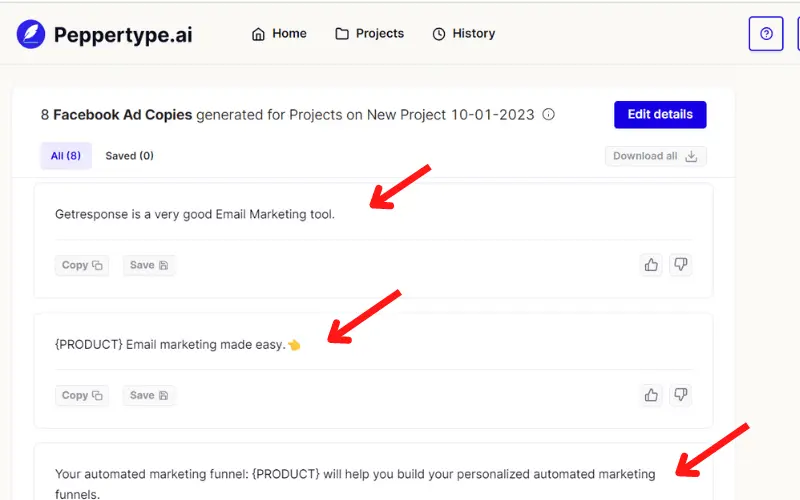This screenshot has width=800, height=500.
Task: Click the Peppertype.ai brand name text
Action: (123, 35)
